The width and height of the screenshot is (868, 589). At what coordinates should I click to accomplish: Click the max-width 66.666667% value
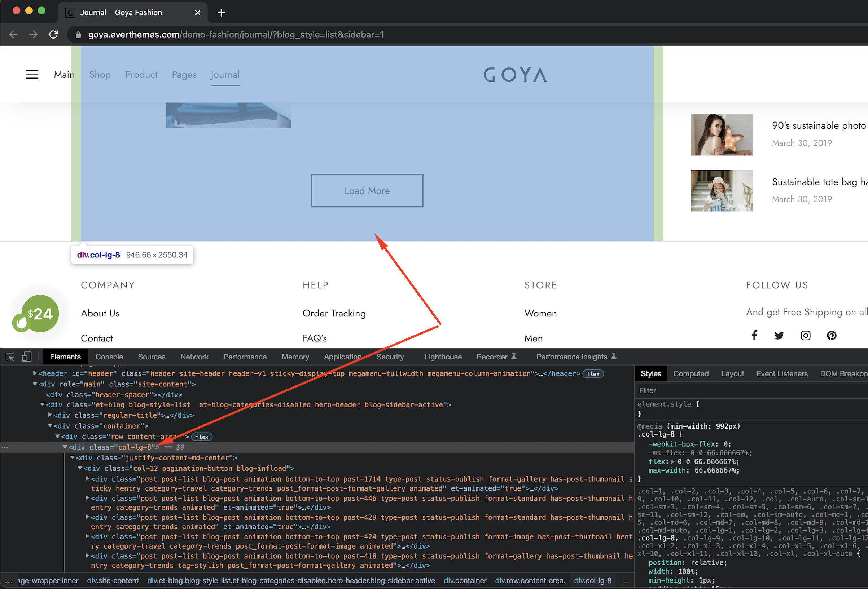coord(716,470)
